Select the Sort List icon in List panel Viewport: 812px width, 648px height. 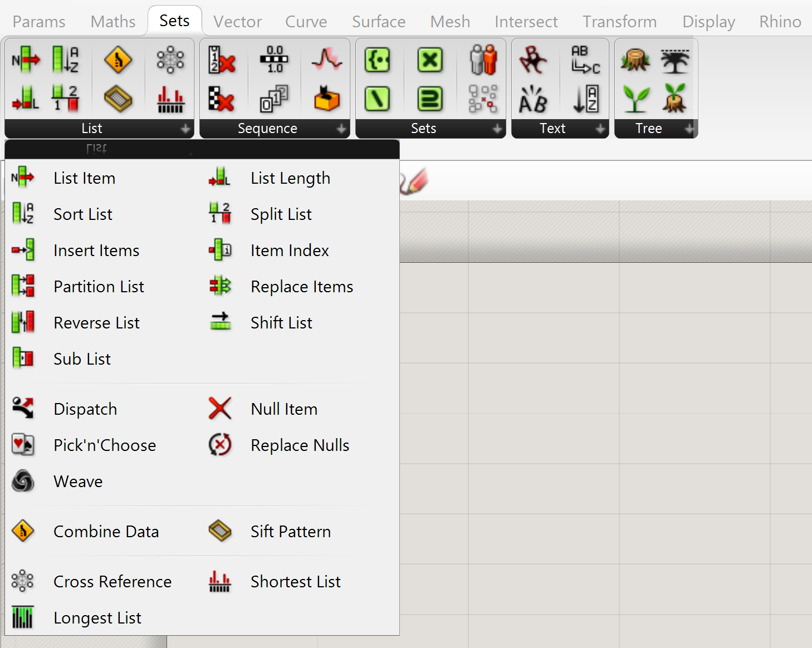[x=64, y=60]
